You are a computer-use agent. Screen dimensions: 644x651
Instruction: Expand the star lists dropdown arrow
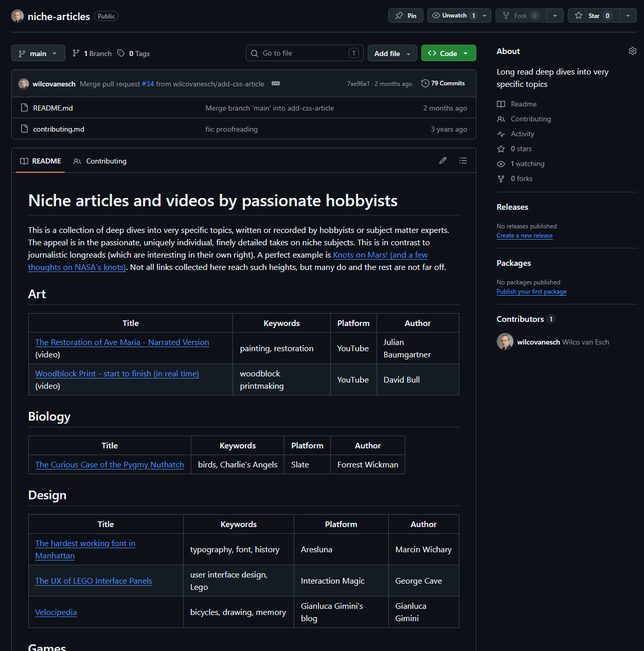[628, 15]
